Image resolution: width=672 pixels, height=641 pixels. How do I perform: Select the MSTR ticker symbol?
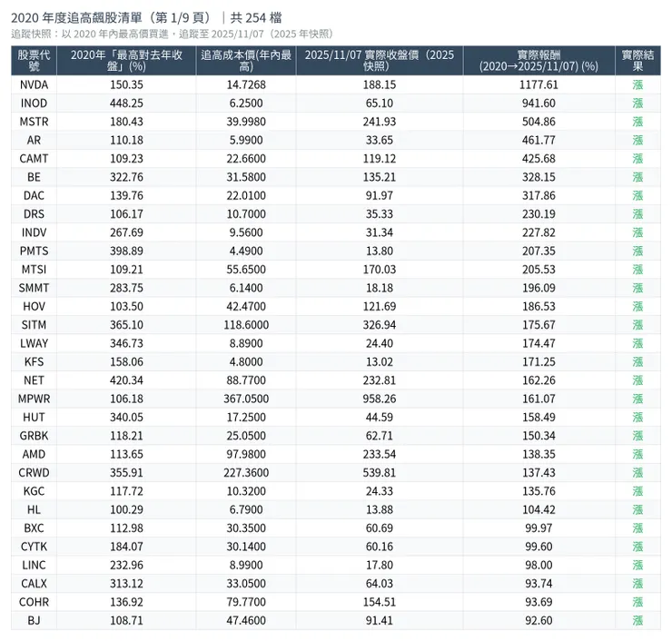(x=34, y=122)
